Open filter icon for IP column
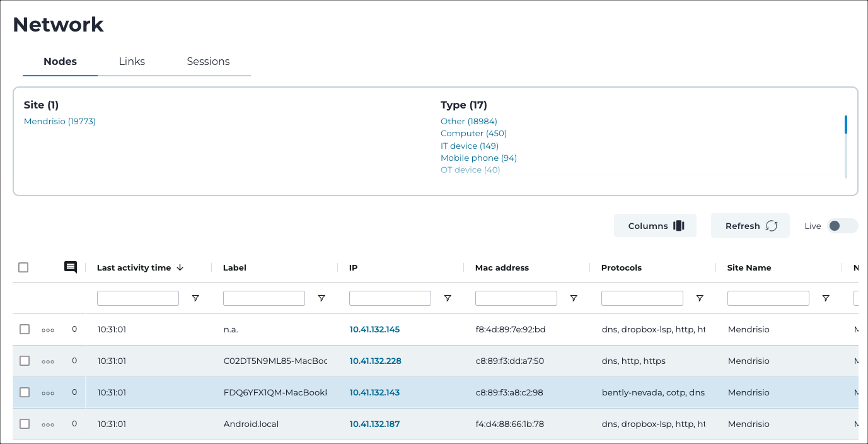Screen dimensions: 868x444 (448, 298)
